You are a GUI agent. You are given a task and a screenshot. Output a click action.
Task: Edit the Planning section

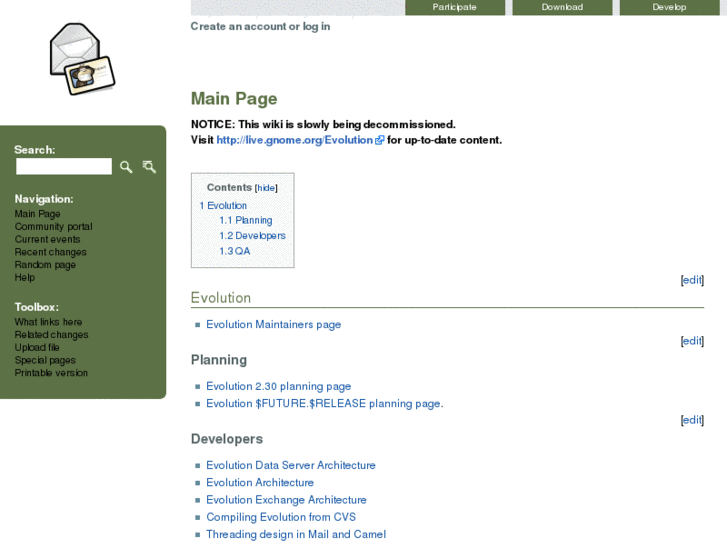(692, 341)
